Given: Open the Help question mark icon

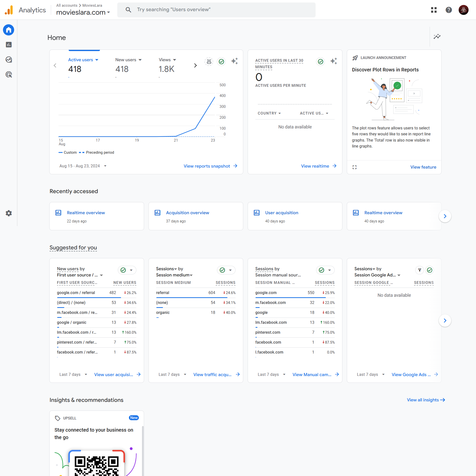Looking at the screenshot, I should [x=448, y=10].
